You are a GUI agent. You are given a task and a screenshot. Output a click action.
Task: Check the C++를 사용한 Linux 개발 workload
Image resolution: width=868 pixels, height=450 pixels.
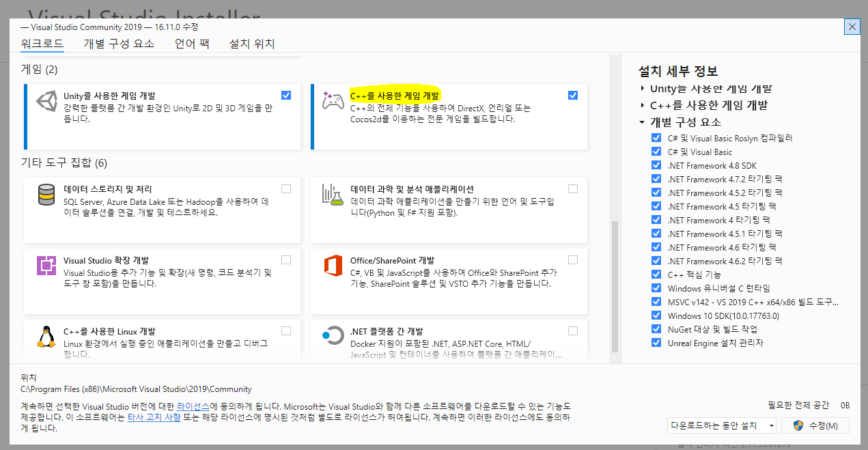point(286,331)
